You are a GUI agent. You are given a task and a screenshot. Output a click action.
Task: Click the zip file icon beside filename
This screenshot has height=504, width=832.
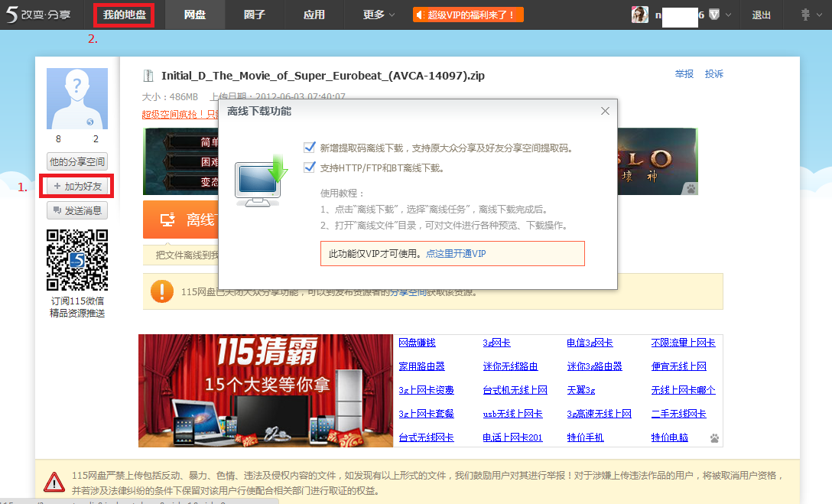point(148,76)
